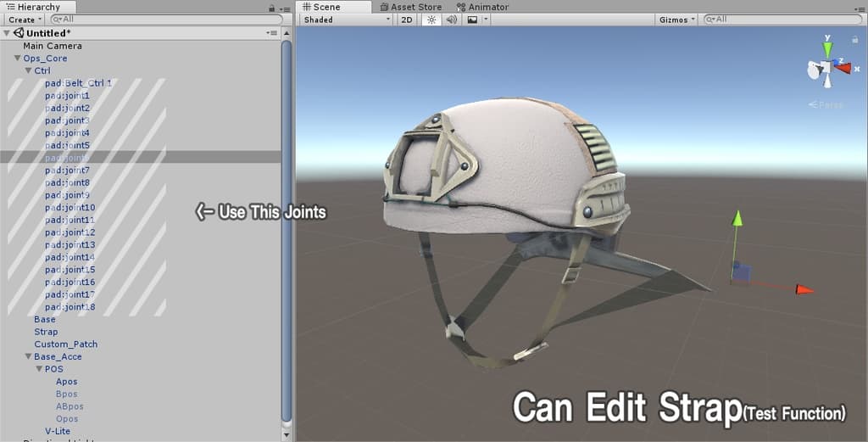Image resolution: width=868 pixels, height=442 pixels.
Task: Open the Shaded draw mode dropdown
Action: (347, 20)
